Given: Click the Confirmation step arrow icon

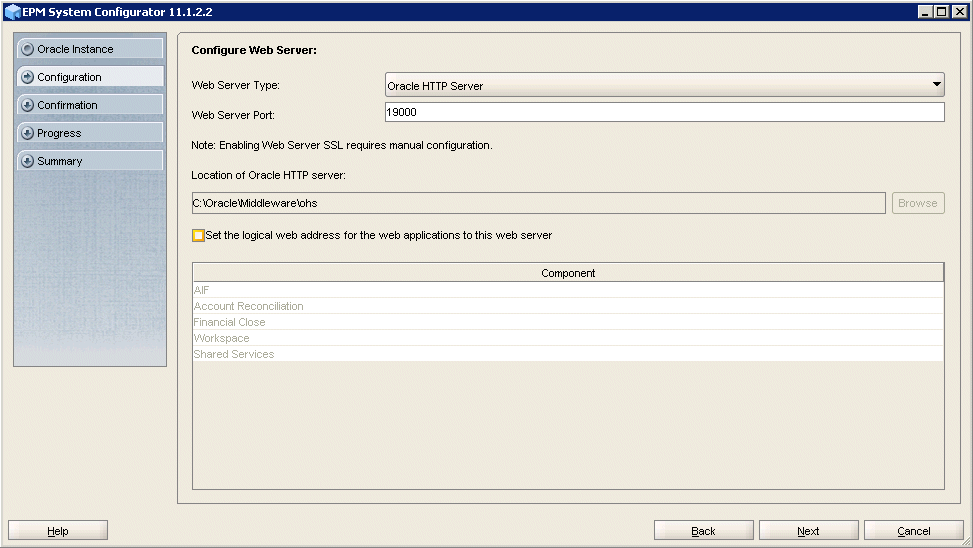Looking at the screenshot, I should pyautogui.click(x=27, y=105).
